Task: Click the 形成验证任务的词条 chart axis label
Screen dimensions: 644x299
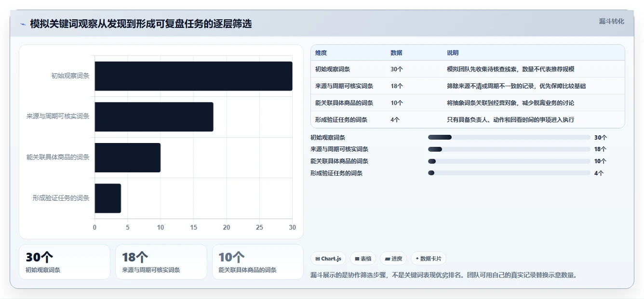Action: 61,198
